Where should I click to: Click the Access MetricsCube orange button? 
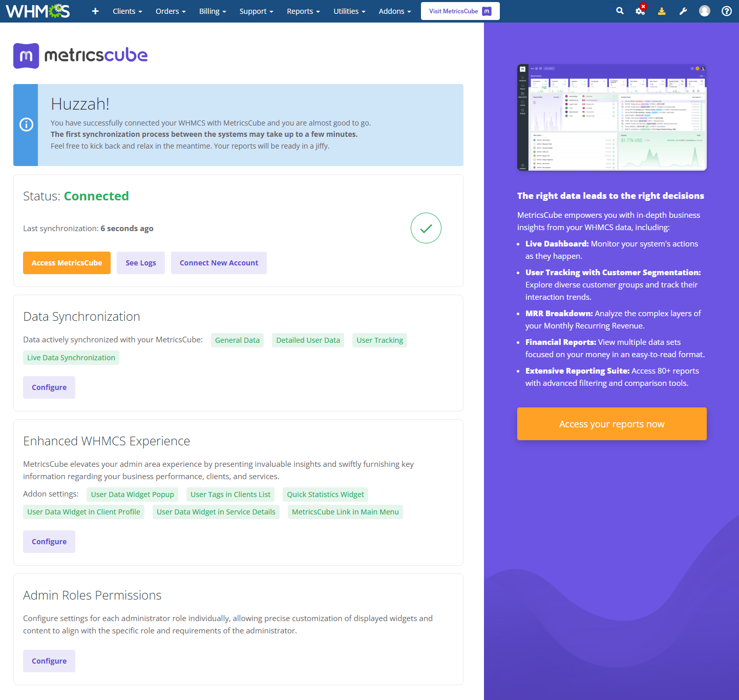pos(67,263)
